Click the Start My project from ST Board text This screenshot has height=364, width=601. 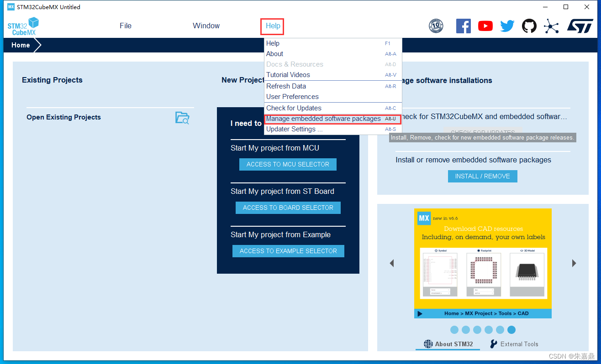point(282,191)
